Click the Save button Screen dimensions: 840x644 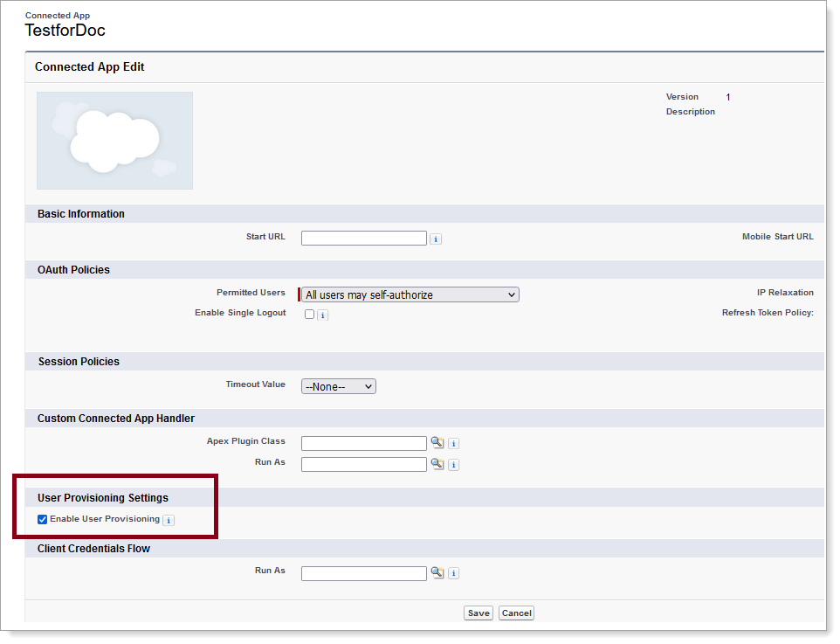(478, 613)
